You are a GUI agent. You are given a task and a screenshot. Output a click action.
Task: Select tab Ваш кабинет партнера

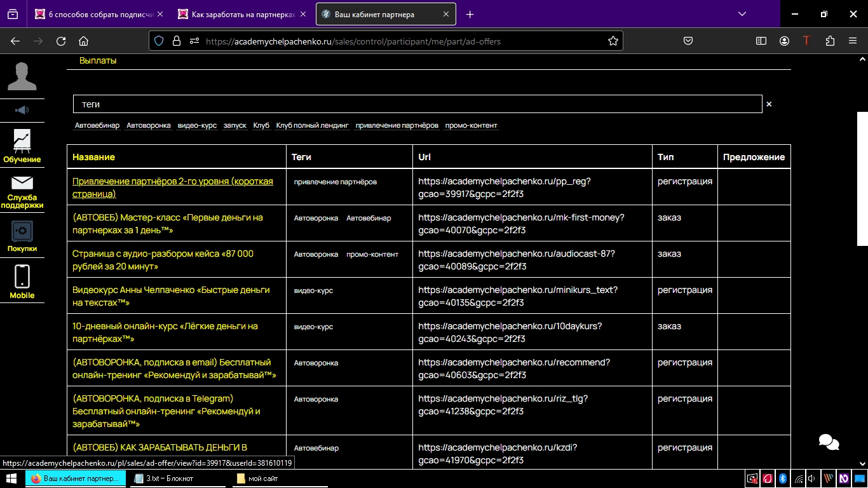click(386, 14)
